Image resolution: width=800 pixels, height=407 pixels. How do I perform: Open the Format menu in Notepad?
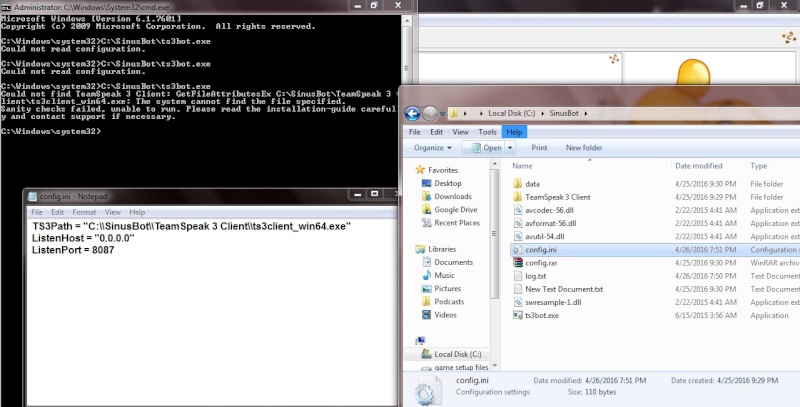tap(84, 212)
